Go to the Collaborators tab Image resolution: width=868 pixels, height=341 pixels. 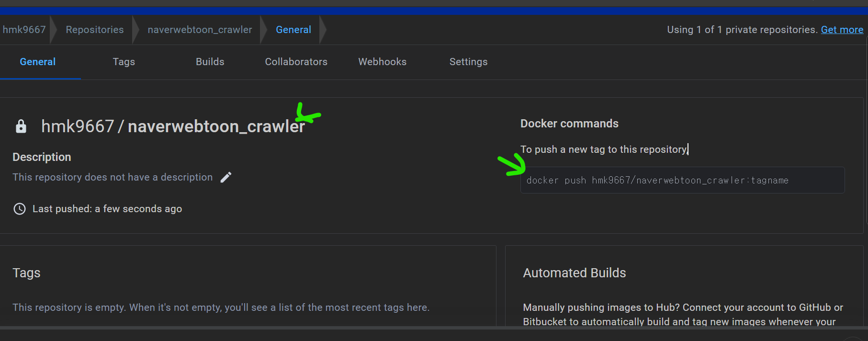pos(296,62)
